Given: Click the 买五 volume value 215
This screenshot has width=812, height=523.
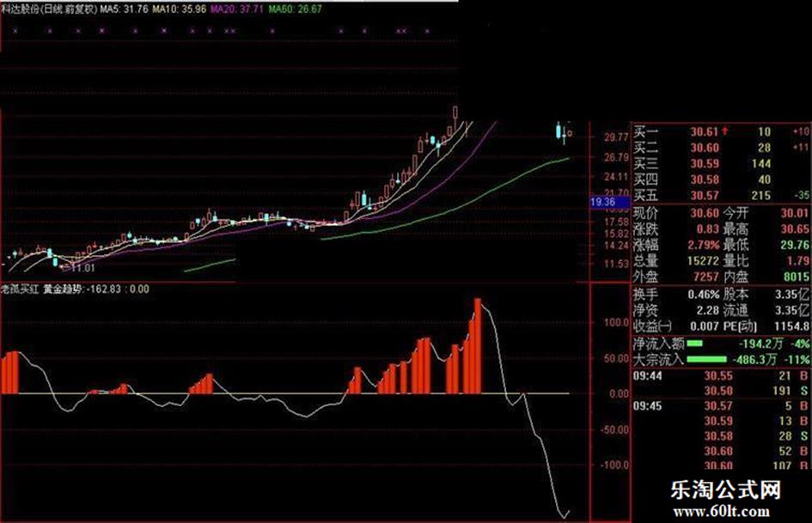Looking at the screenshot, I should [x=761, y=195].
